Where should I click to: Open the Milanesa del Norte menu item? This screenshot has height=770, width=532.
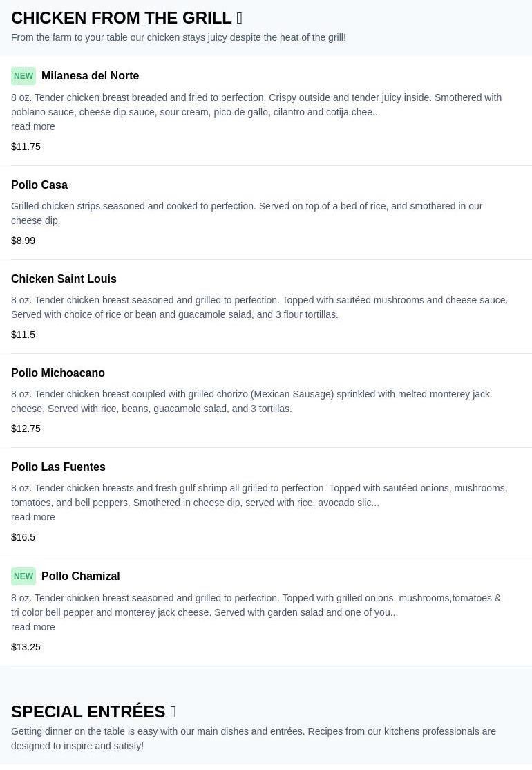point(90,76)
